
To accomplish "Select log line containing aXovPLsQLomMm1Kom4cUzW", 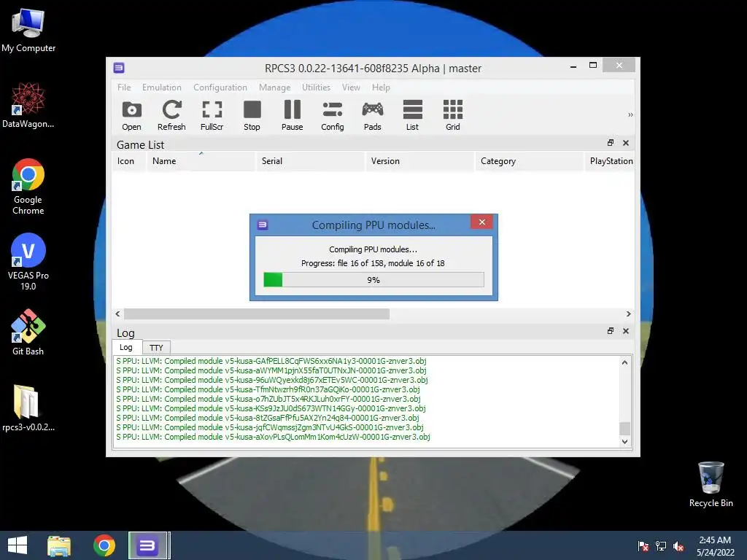I will click(x=273, y=437).
